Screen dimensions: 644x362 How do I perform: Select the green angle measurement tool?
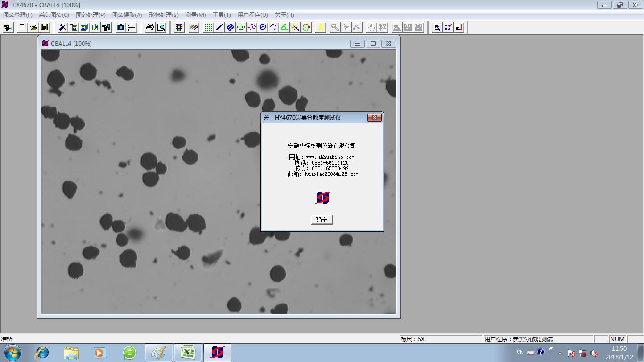pyautogui.click(x=284, y=27)
